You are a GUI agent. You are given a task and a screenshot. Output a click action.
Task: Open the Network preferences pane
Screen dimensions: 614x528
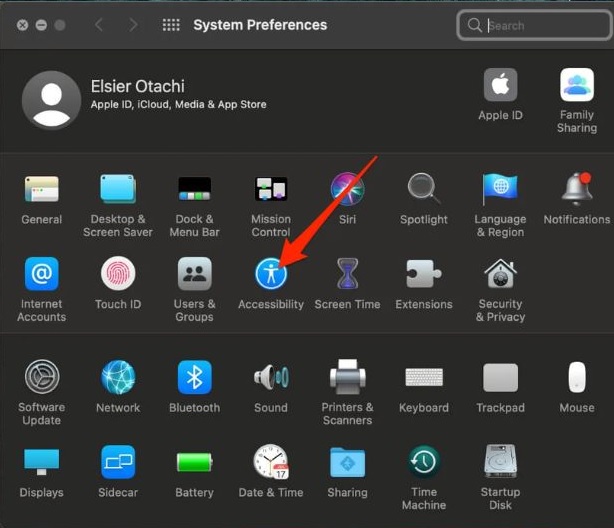pyautogui.click(x=118, y=377)
